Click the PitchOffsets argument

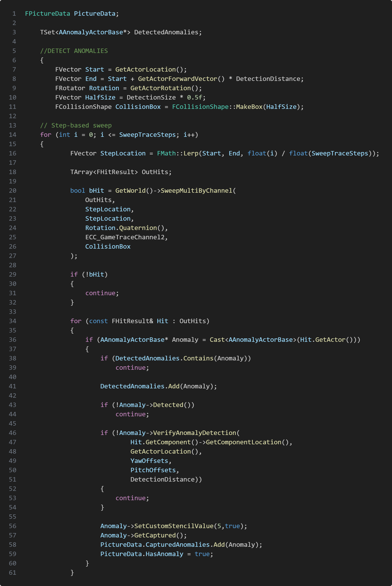coord(153,470)
